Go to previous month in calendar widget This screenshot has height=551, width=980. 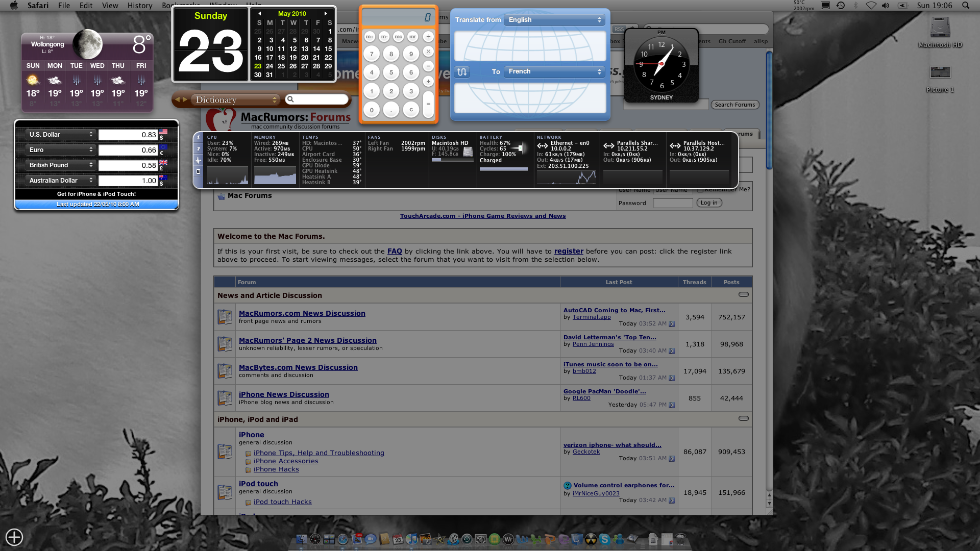(x=260, y=14)
